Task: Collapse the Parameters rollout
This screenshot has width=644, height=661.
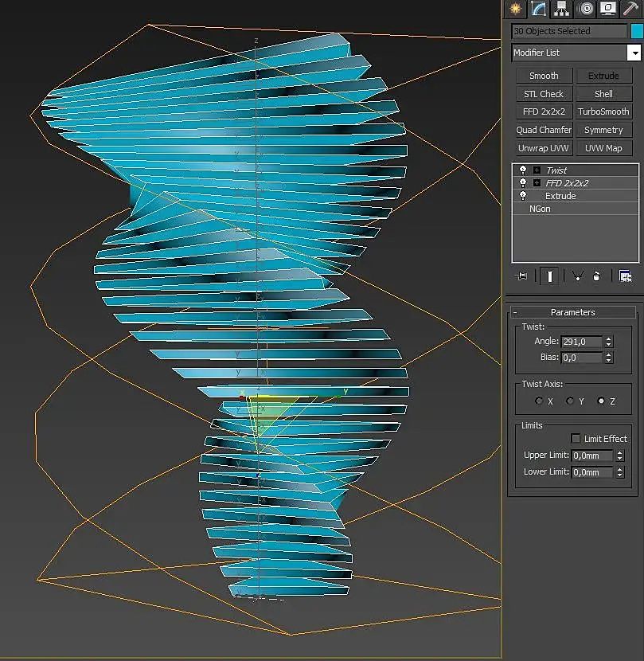Action: (573, 312)
